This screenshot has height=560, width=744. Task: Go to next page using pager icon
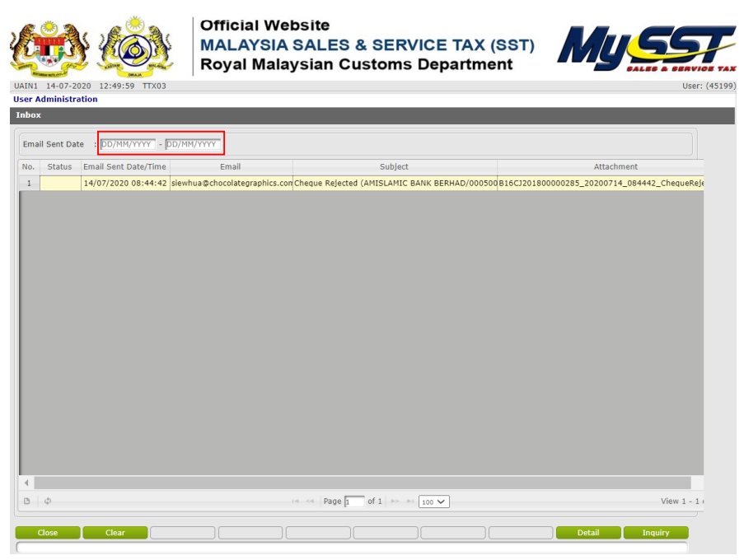click(395, 501)
